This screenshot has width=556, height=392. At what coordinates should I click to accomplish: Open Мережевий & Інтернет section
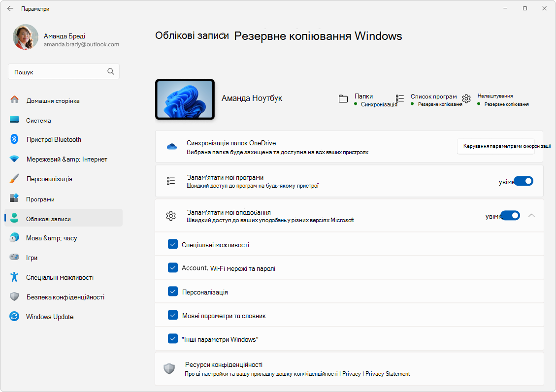[x=64, y=160]
